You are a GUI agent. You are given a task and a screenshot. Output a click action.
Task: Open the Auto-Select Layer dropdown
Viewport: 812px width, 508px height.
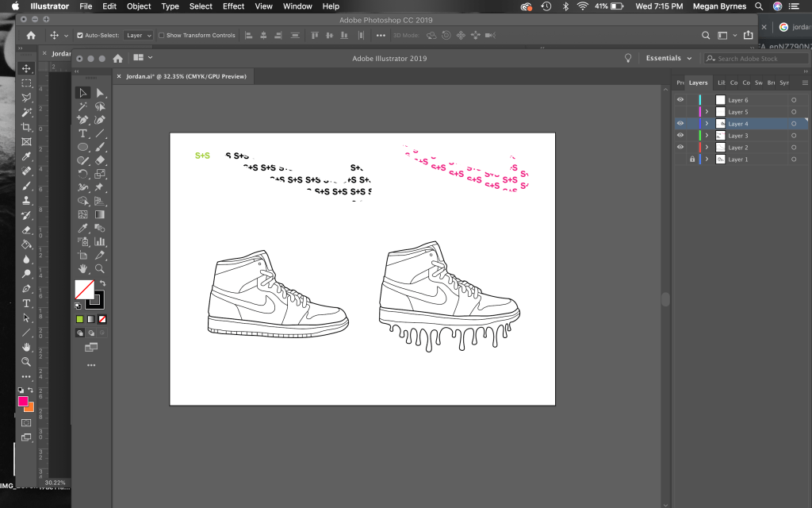(x=139, y=36)
